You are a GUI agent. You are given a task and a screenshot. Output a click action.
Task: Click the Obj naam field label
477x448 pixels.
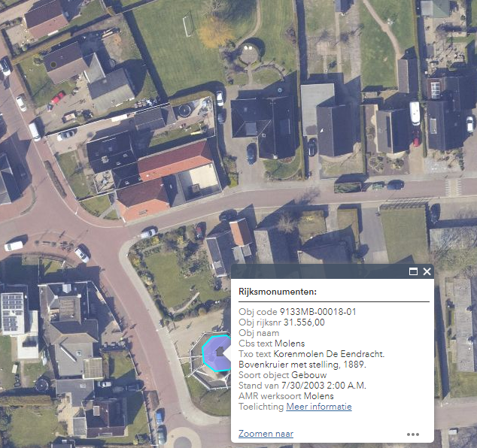click(x=259, y=333)
